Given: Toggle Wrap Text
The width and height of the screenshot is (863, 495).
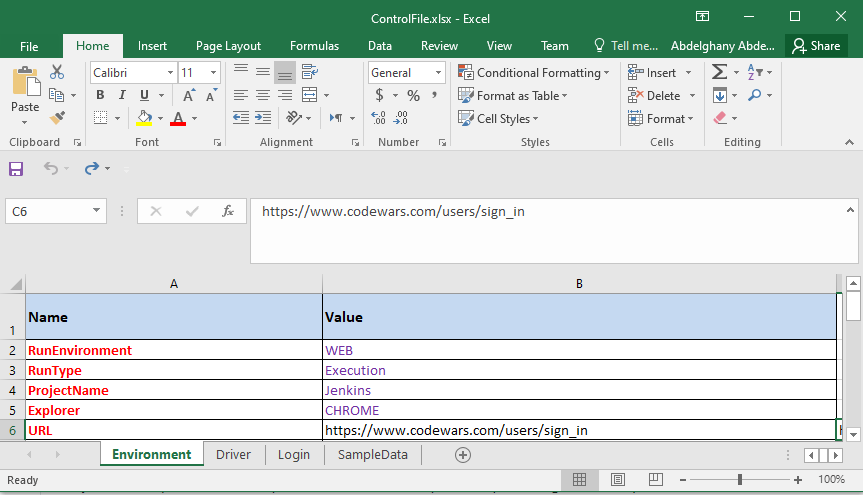Looking at the screenshot, I should pos(310,72).
